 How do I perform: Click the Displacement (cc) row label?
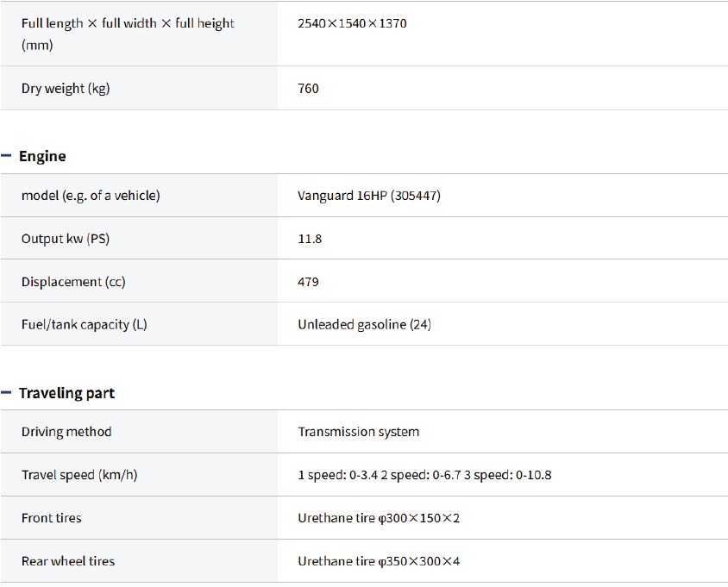coord(73,282)
